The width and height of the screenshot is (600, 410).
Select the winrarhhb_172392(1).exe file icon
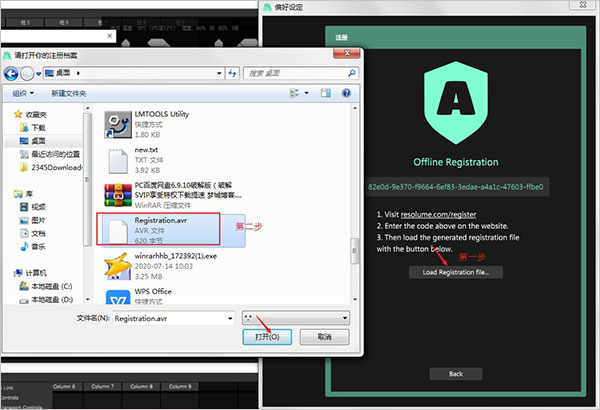click(118, 266)
